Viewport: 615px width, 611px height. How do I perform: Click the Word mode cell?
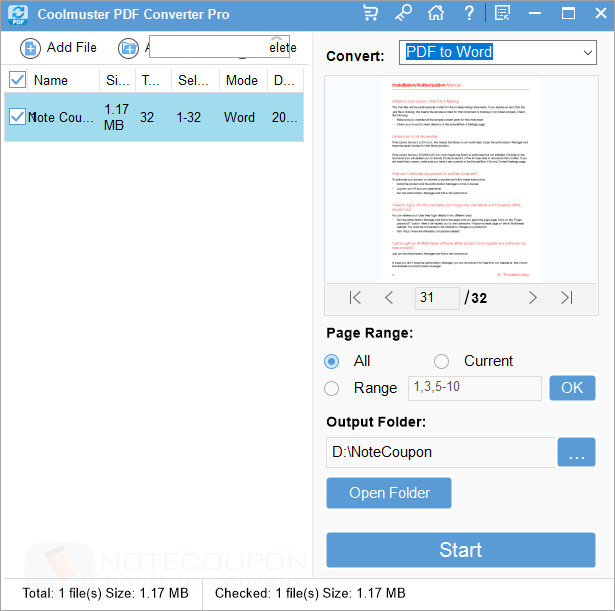[x=239, y=117]
